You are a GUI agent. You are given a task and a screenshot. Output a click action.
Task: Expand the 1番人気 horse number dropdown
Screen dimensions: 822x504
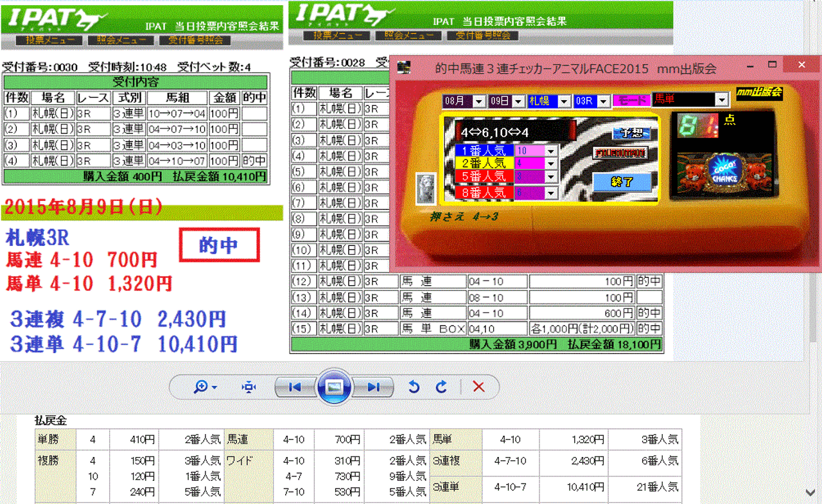coord(551,151)
